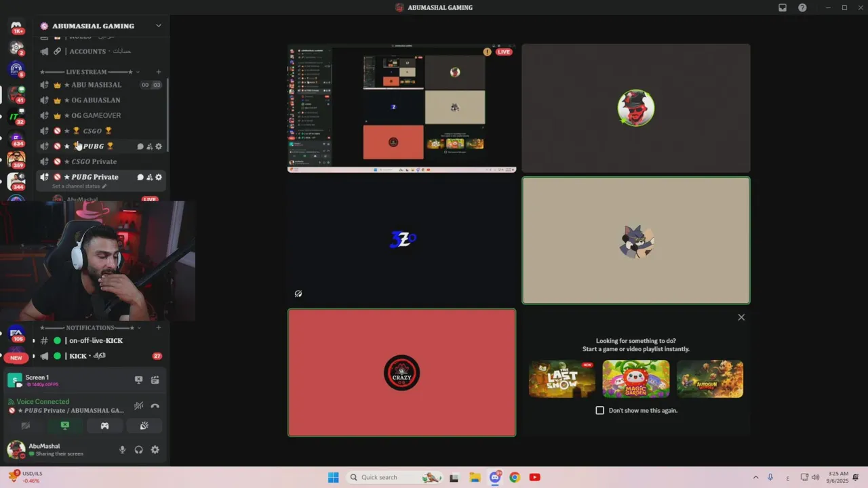Join ABU MASH3AL voice channel
This screenshot has width=868, height=488.
[x=101, y=85]
